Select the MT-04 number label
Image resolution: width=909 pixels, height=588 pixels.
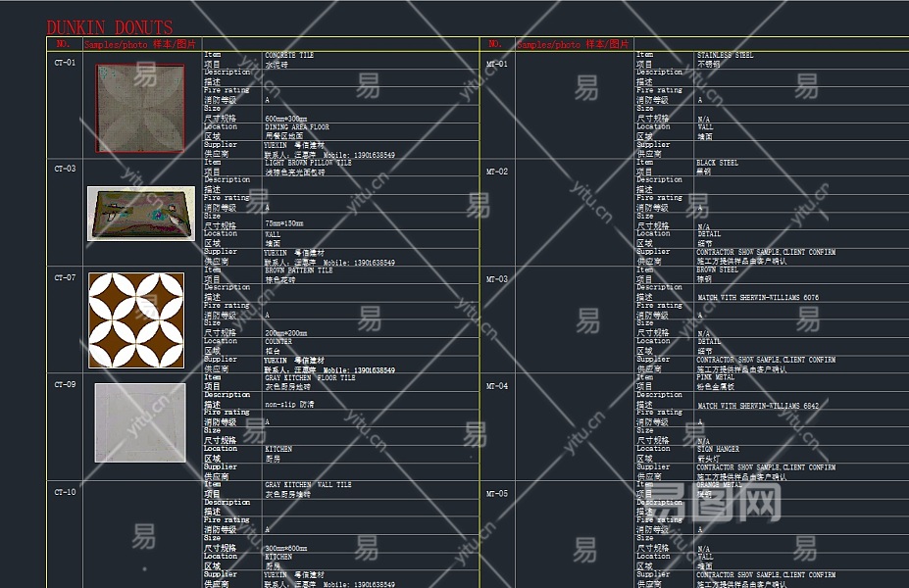click(x=497, y=386)
